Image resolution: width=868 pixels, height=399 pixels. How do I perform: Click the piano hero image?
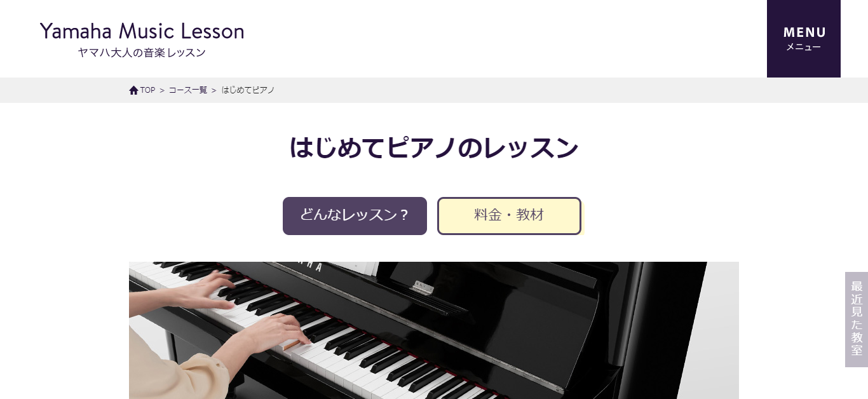click(x=434, y=330)
